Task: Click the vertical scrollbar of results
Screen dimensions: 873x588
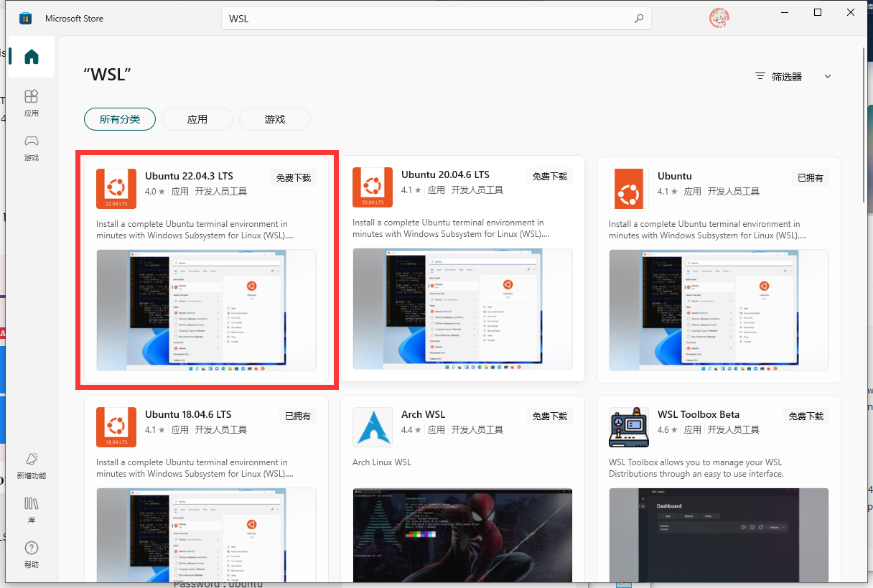Action: pos(864,125)
